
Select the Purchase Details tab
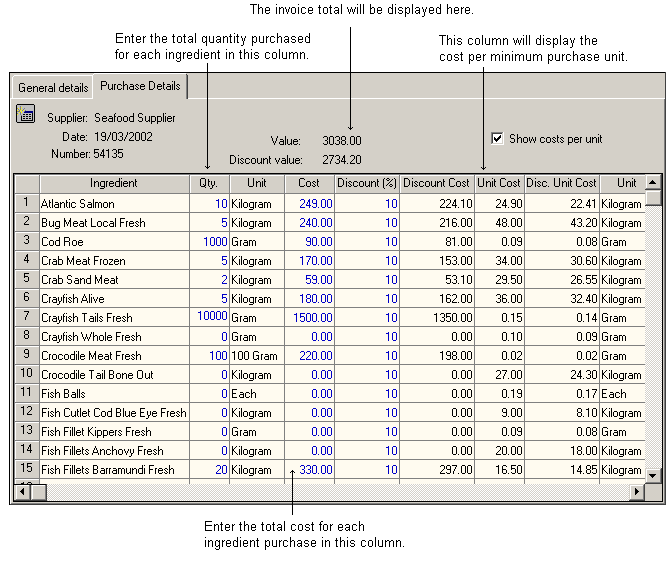tap(140, 86)
